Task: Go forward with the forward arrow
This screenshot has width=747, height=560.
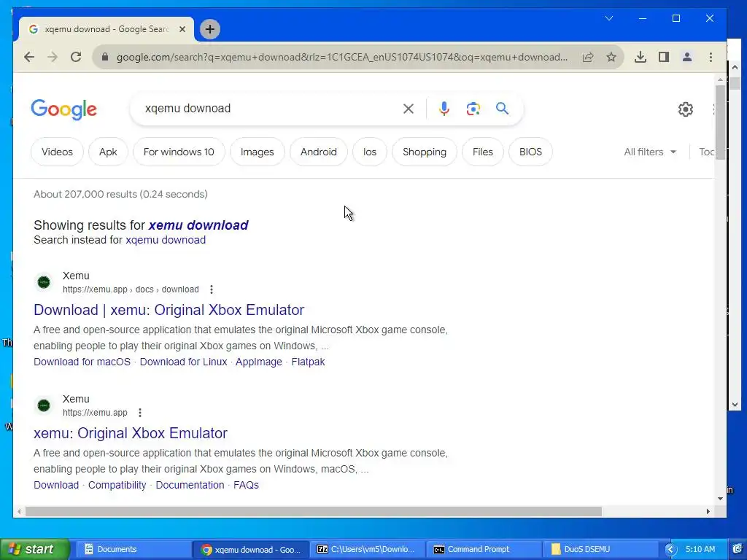Action: point(53,57)
